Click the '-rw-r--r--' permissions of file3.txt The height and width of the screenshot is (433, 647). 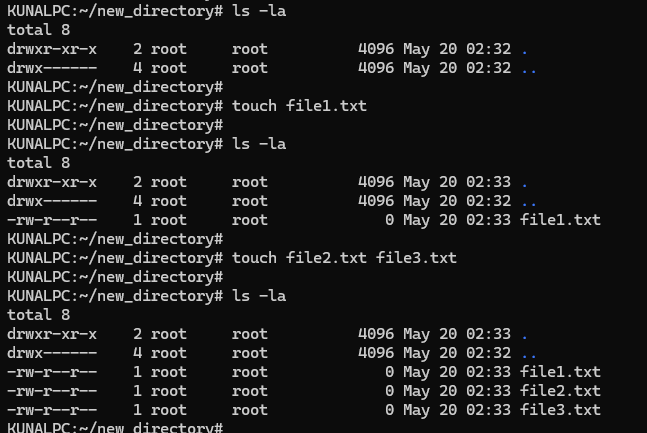(52, 410)
